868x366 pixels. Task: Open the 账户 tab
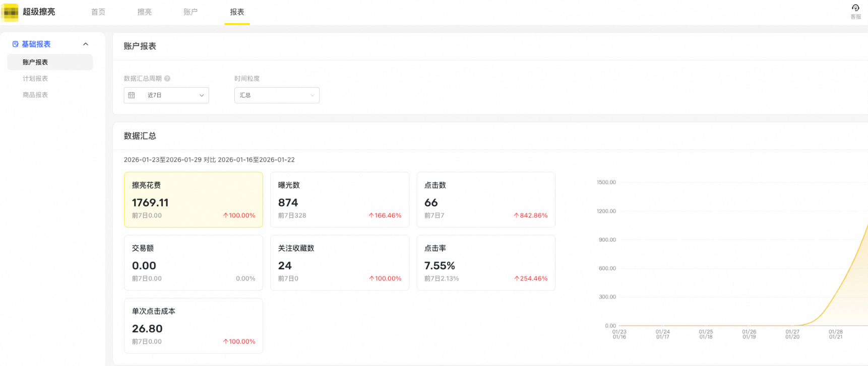point(191,12)
